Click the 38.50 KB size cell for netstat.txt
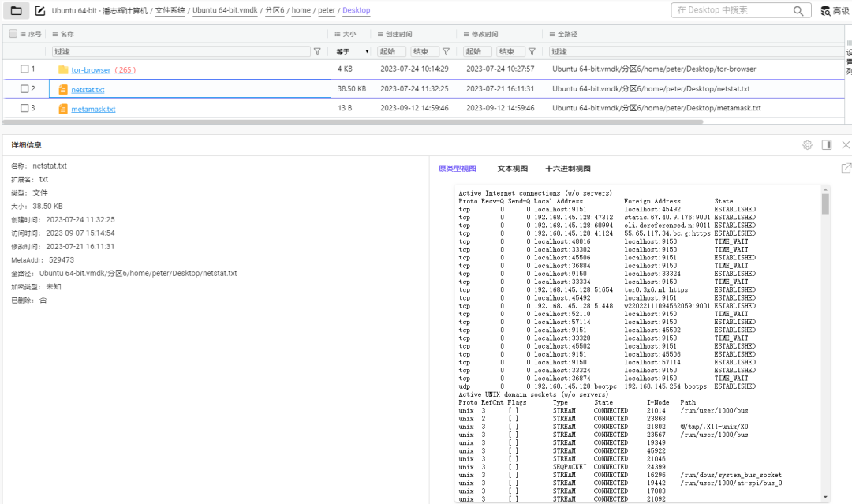The height and width of the screenshot is (504, 852). pos(352,88)
